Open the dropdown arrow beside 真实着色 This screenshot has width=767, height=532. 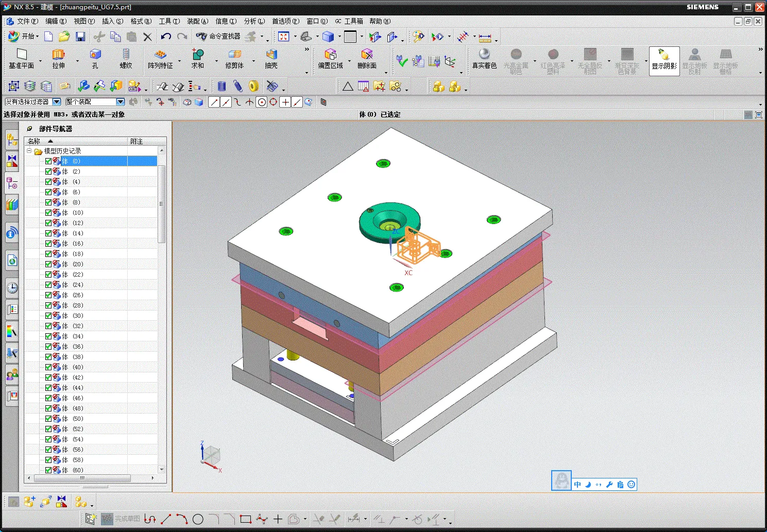tap(535, 61)
